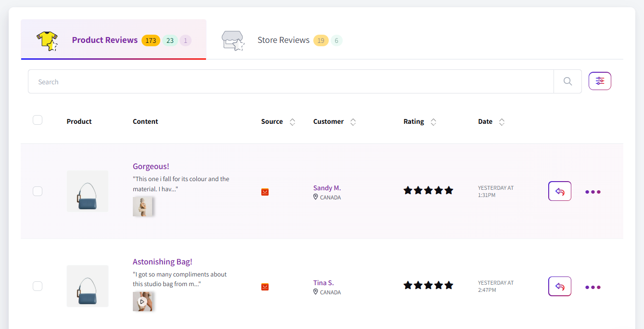Open the Gorgeous! review title link
The height and width of the screenshot is (329, 644).
[151, 166]
